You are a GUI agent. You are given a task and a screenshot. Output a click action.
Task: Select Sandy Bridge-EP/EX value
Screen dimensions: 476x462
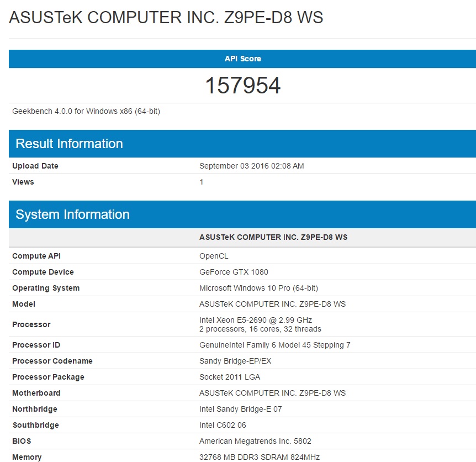click(x=235, y=361)
